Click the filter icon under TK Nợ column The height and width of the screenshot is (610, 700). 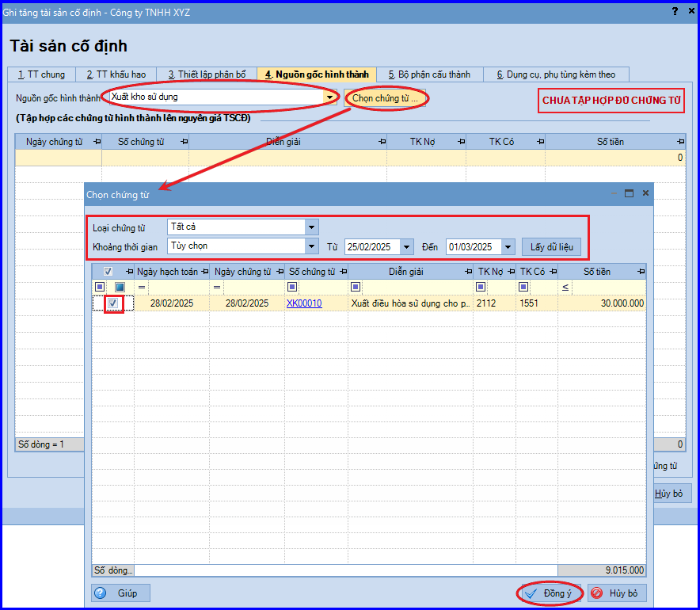tap(481, 287)
